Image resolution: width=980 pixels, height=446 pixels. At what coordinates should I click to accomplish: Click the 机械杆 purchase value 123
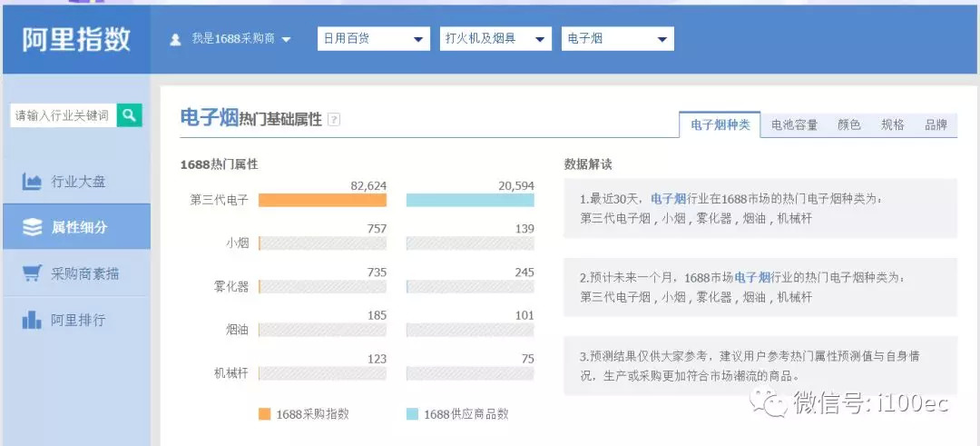[377, 359]
